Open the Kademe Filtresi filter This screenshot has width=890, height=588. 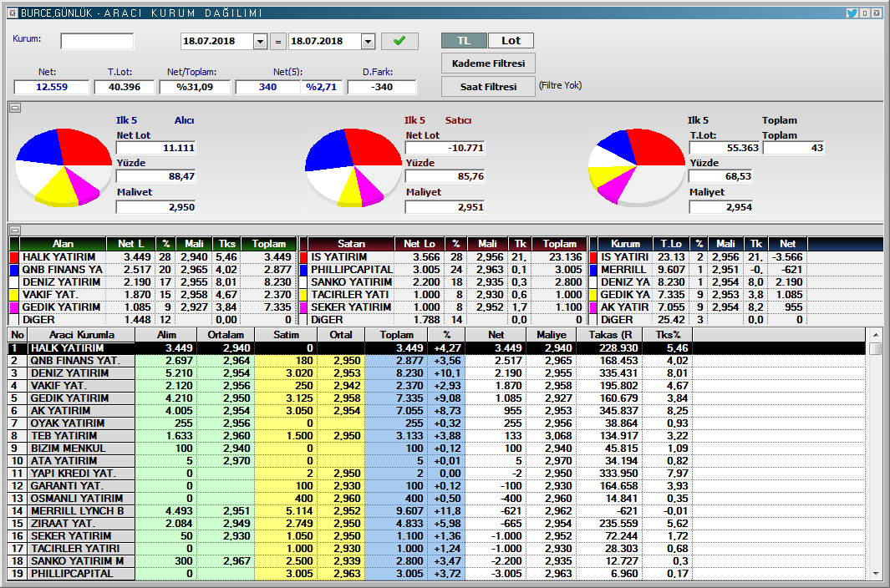[x=488, y=63]
